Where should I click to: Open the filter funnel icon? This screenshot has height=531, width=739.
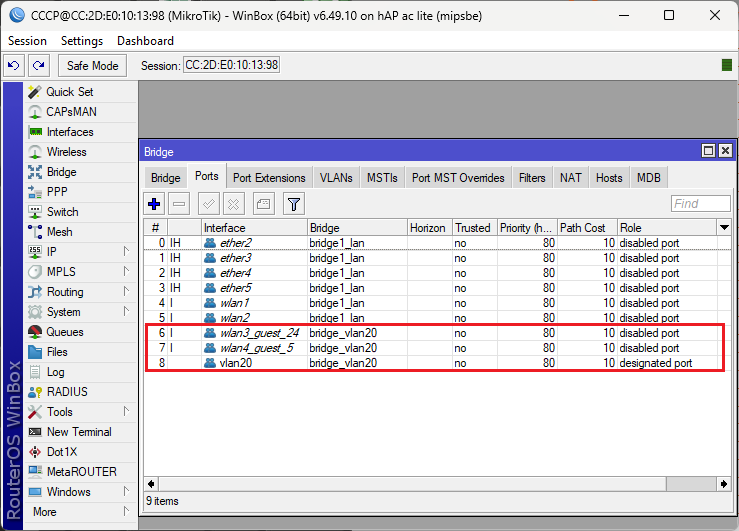click(294, 204)
